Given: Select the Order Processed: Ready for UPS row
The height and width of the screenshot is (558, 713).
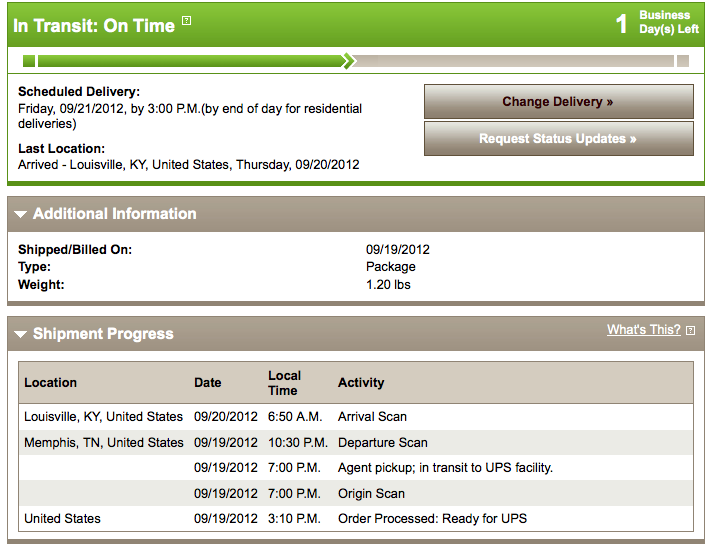Looking at the screenshot, I should point(356,519).
